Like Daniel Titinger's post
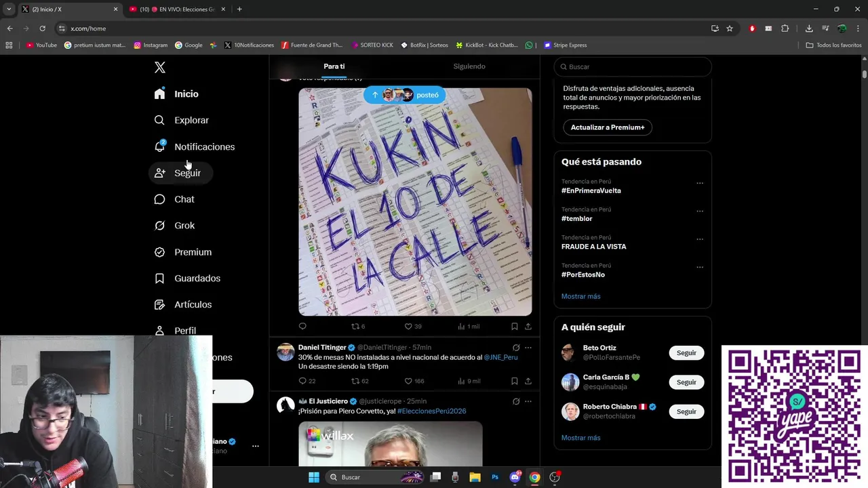This screenshot has height=488, width=868. [x=414, y=381]
